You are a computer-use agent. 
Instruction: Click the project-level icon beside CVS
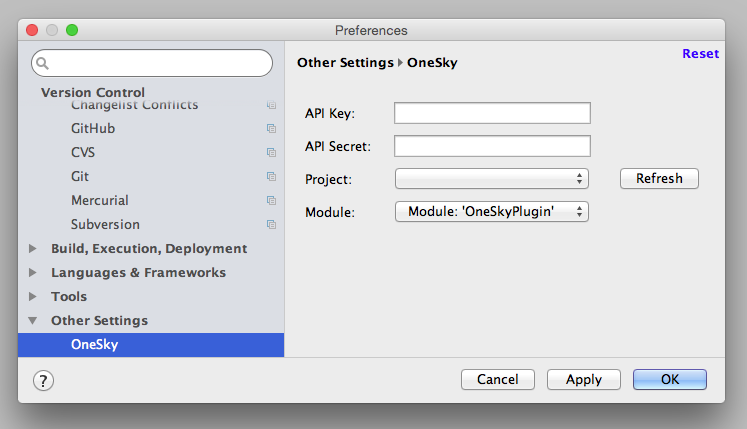(271, 153)
